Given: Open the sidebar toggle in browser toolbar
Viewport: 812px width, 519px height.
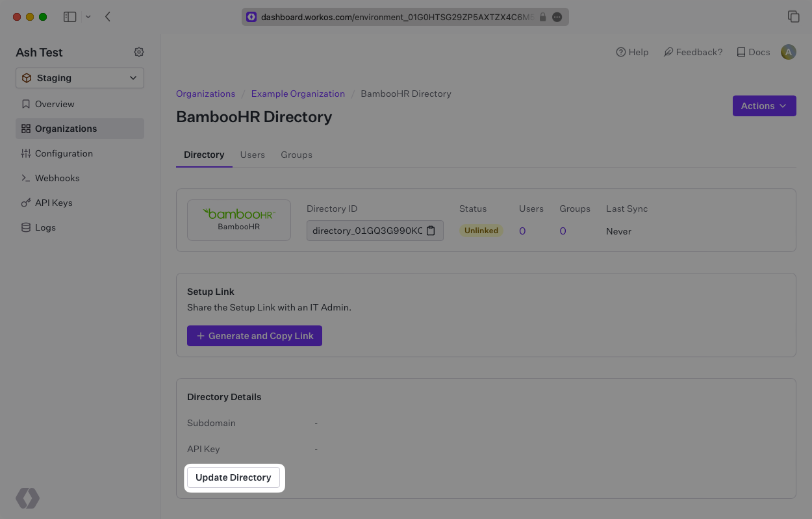Looking at the screenshot, I should tap(70, 17).
